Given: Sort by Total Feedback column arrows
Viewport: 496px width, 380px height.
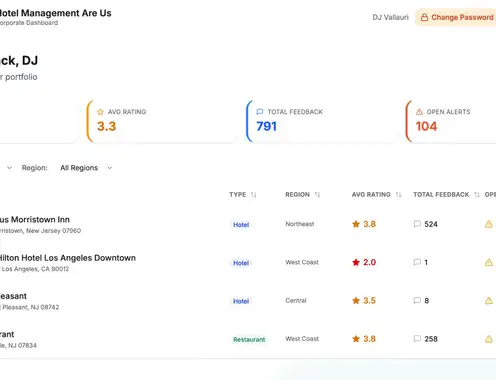Looking at the screenshot, I should pyautogui.click(x=477, y=195).
